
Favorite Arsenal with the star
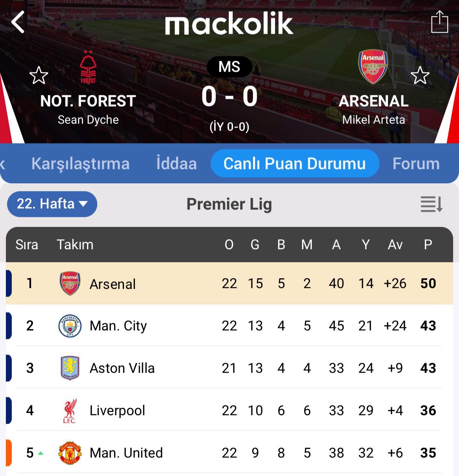click(x=420, y=75)
